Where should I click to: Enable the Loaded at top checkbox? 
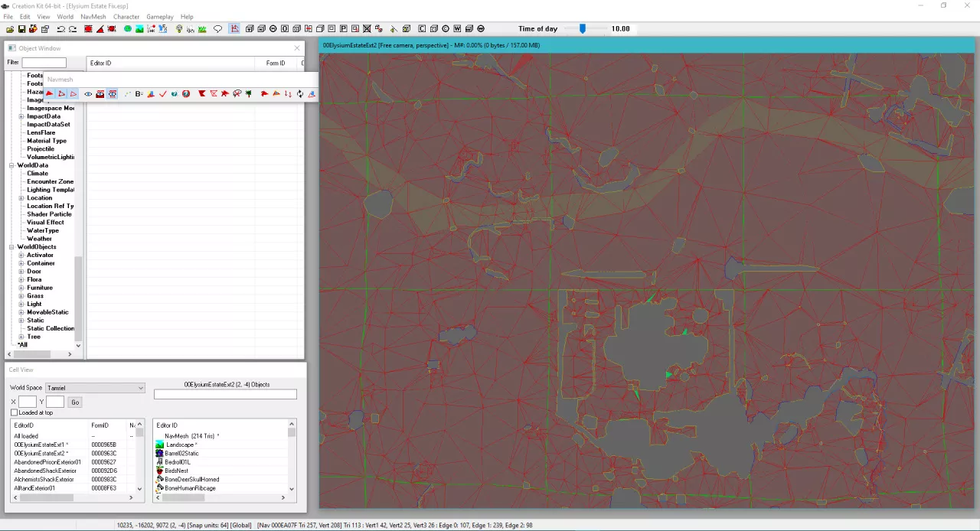click(x=14, y=413)
